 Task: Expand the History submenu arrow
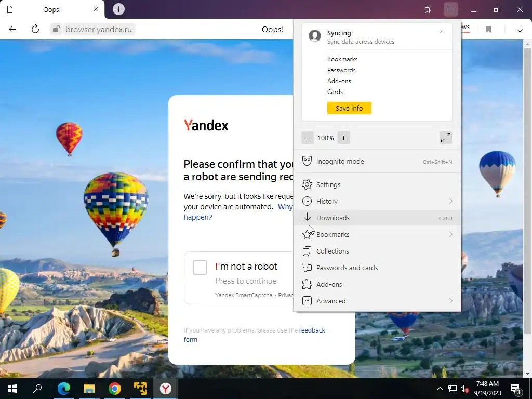click(450, 201)
